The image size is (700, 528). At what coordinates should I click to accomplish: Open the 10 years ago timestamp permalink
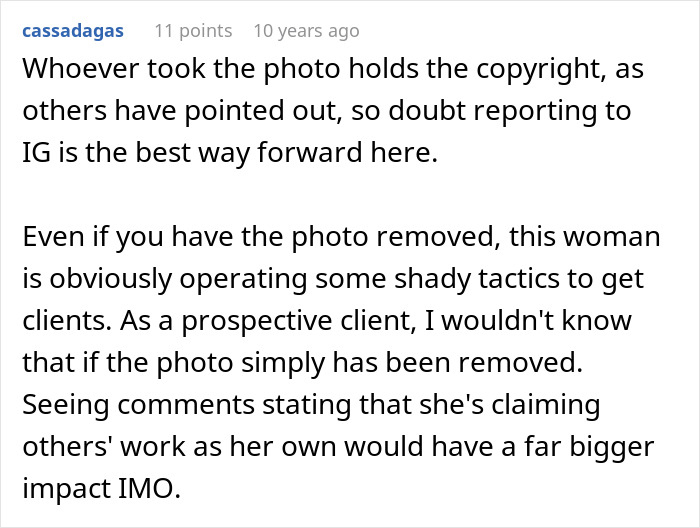coord(306,31)
